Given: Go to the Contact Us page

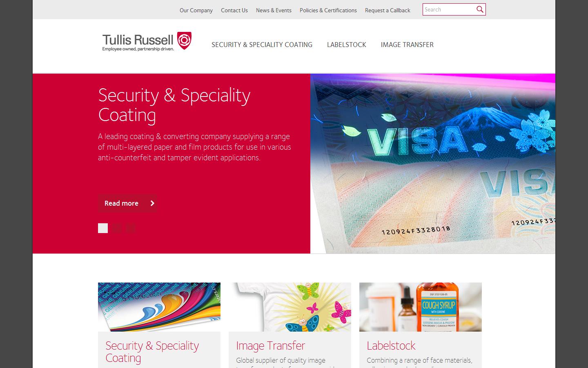Looking at the screenshot, I should pos(234,10).
